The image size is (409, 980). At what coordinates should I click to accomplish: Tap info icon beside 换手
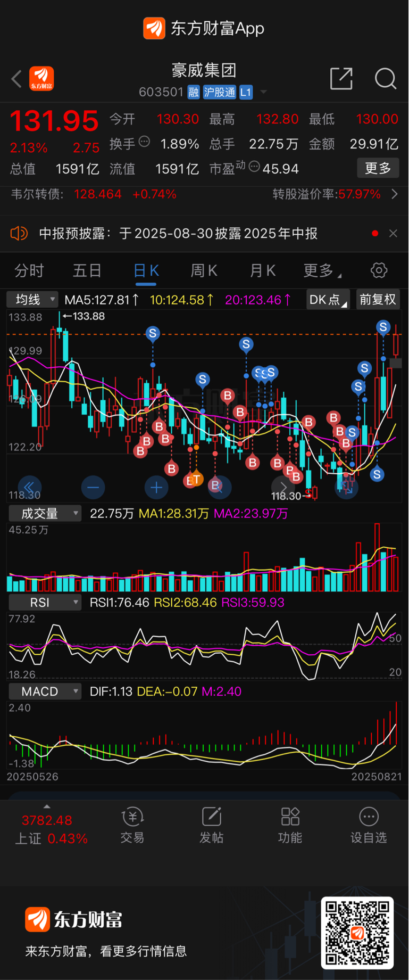pos(144,142)
